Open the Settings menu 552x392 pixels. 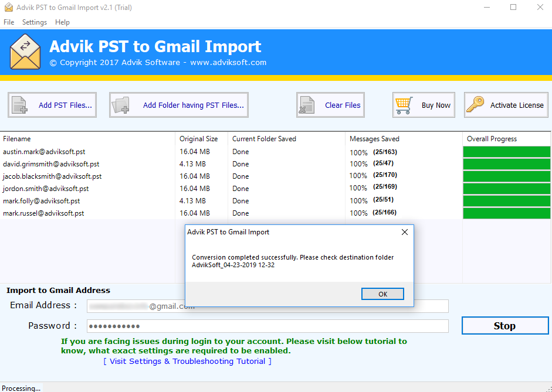[35, 22]
